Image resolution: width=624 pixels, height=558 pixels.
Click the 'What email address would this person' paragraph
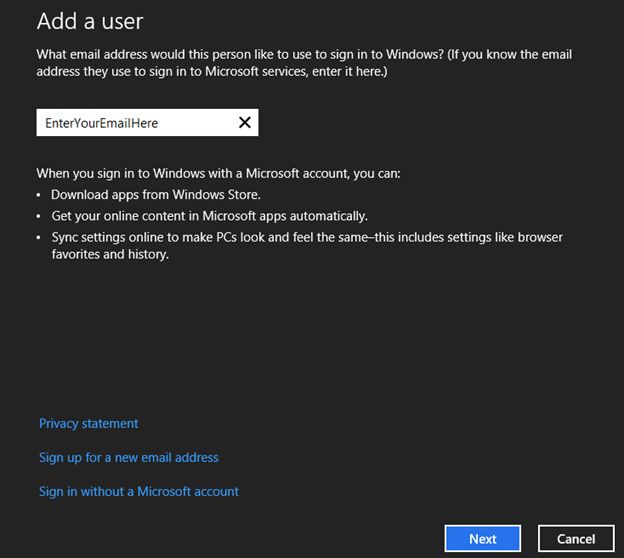point(304,63)
